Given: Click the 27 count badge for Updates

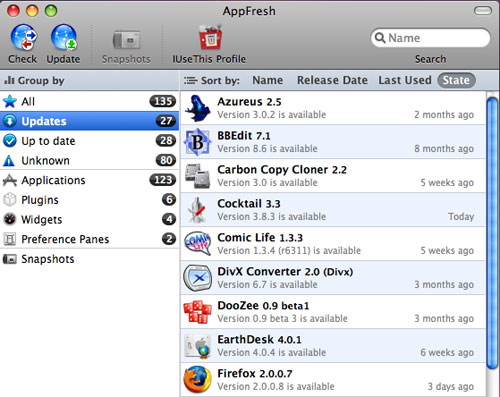Looking at the screenshot, I should [x=166, y=121].
